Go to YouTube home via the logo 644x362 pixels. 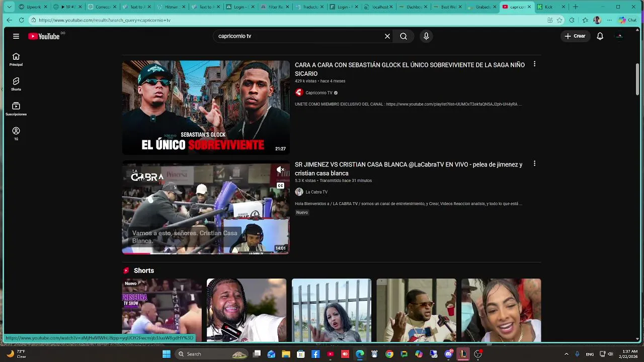pyautogui.click(x=44, y=36)
